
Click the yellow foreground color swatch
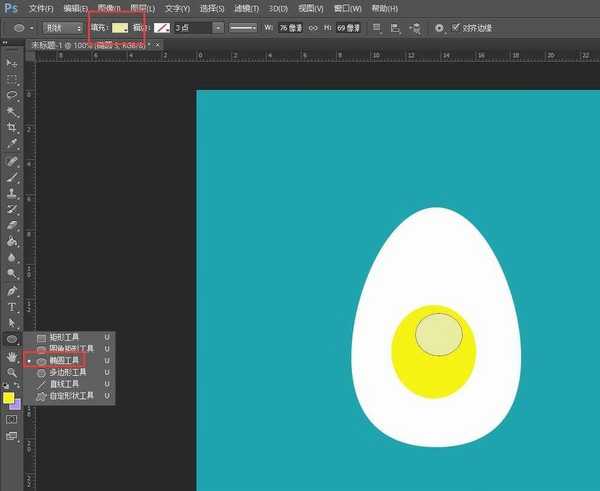[9, 398]
